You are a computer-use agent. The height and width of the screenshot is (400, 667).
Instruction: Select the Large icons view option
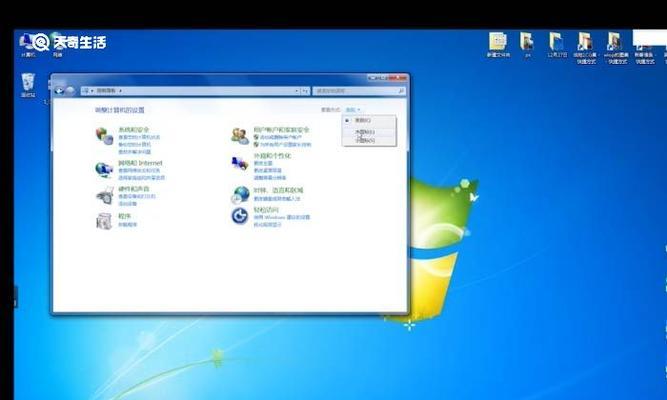tap(364, 131)
